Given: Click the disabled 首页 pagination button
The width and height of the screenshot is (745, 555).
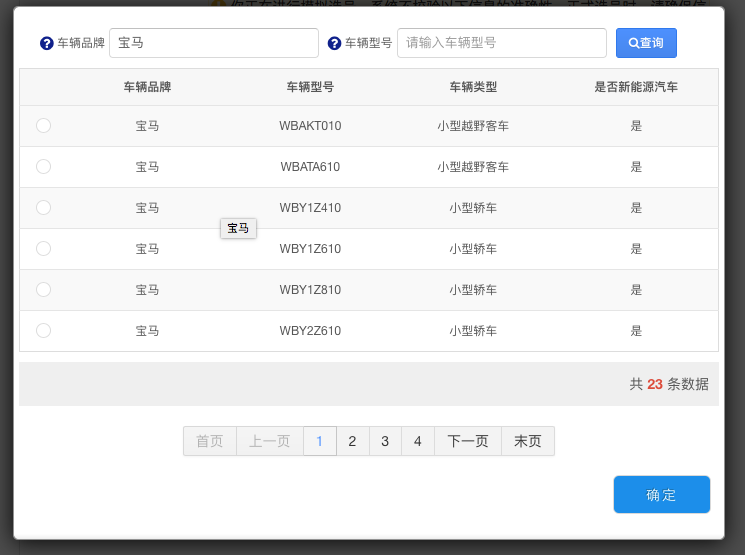Looking at the screenshot, I should point(210,441).
